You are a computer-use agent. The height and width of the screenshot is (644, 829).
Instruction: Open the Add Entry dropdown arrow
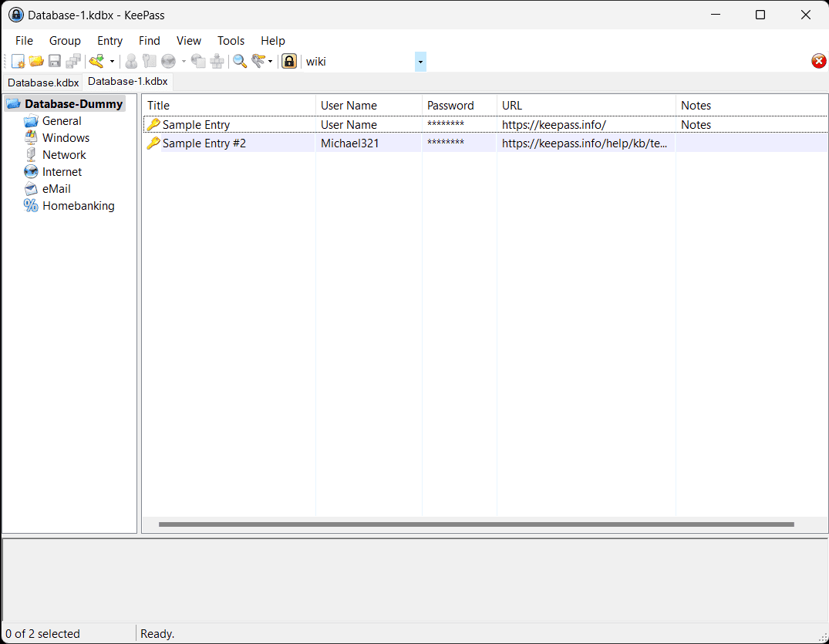tap(112, 62)
